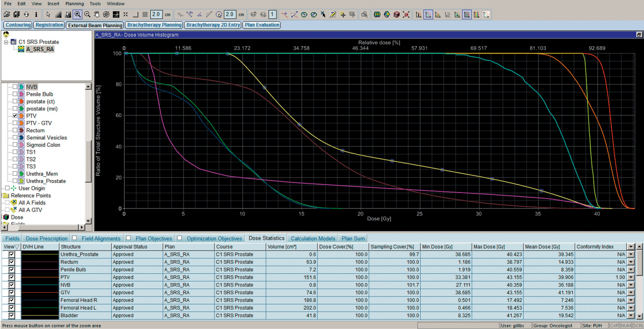Select the Zoom In magnifier tool
This screenshot has width=644, height=329.
tap(78, 14)
